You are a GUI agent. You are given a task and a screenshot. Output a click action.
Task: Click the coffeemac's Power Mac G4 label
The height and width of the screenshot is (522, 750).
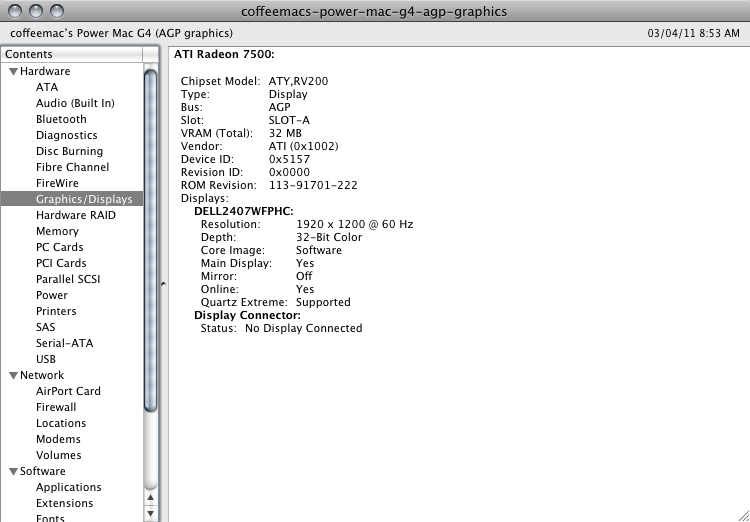click(121, 33)
